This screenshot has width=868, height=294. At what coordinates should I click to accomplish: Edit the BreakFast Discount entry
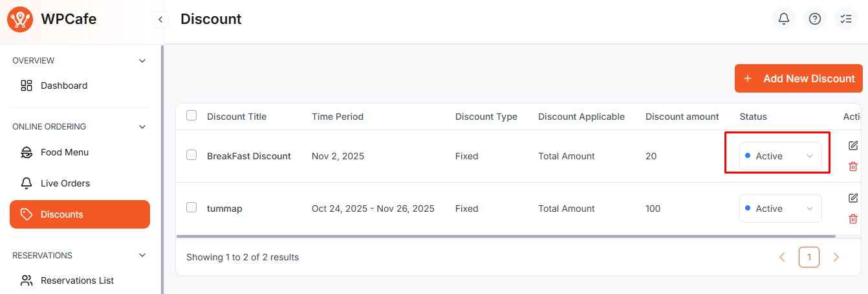point(853,146)
